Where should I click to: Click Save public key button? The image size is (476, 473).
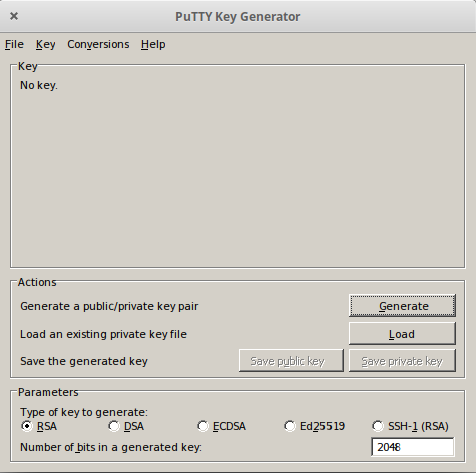(291, 361)
